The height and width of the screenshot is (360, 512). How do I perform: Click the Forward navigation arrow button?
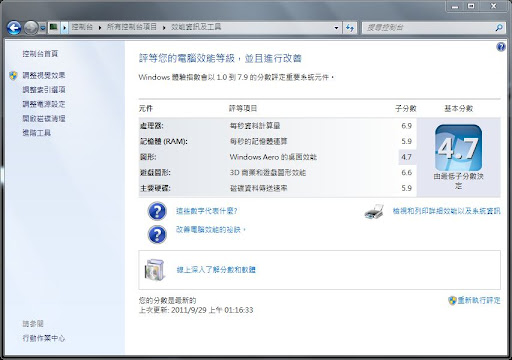point(31,28)
